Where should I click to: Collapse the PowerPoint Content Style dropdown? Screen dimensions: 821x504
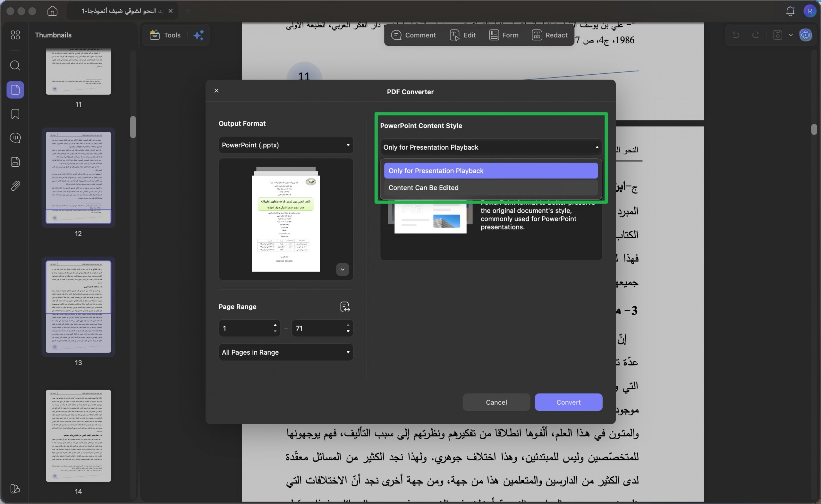(x=491, y=147)
